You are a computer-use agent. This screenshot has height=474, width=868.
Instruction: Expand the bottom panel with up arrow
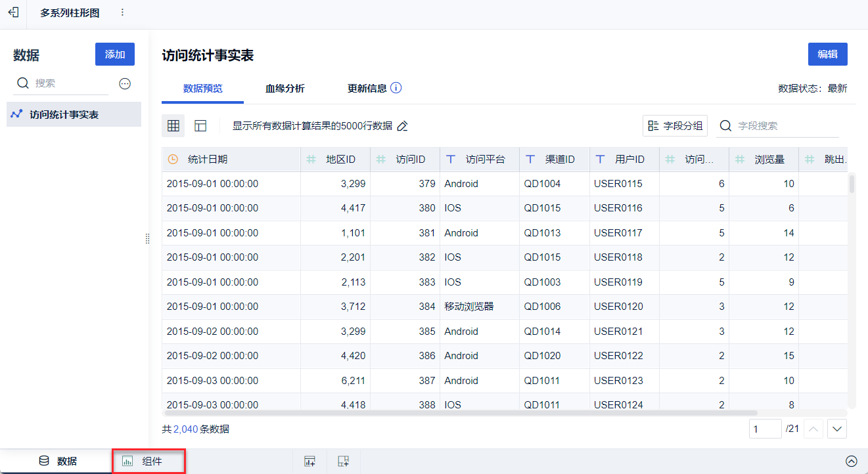pyautogui.click(x=852, y=462)
